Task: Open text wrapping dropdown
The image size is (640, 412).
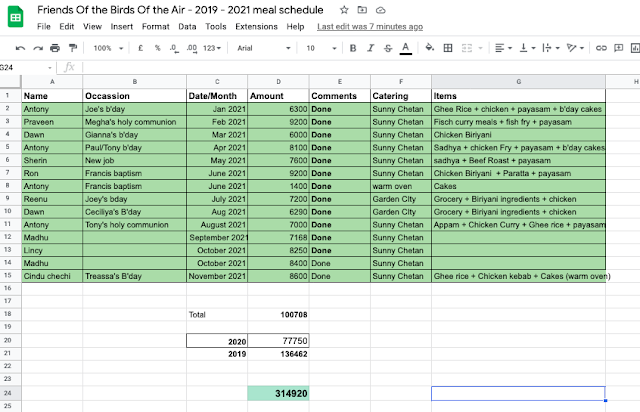Action: [x=551, y=48]
